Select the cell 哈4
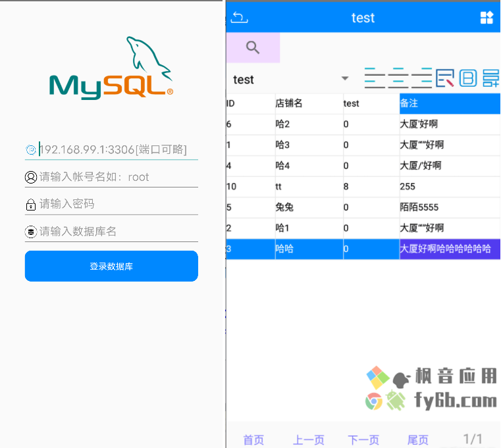The width and height of the screenshot is (503, 448). click(309, 166)
